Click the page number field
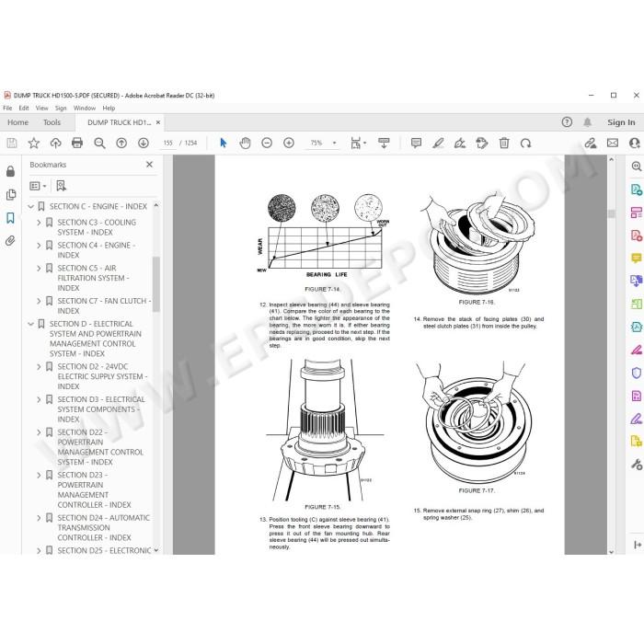Image resolution: width=644 pixels, height=644 pixels. click(x=167, y=143)
